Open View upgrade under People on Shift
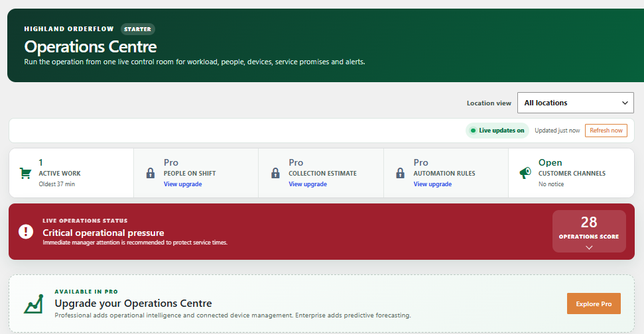This screenshot has height=334, width=644. 183,184
